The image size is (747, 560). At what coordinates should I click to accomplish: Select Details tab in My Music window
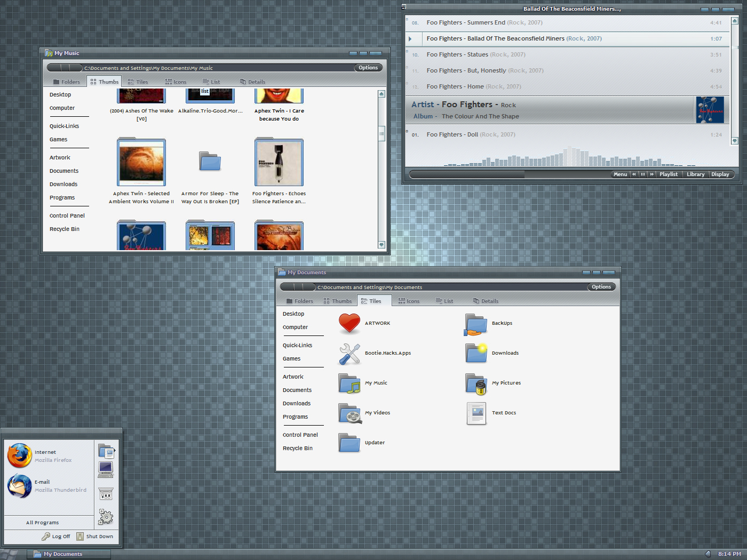point(252,82)
